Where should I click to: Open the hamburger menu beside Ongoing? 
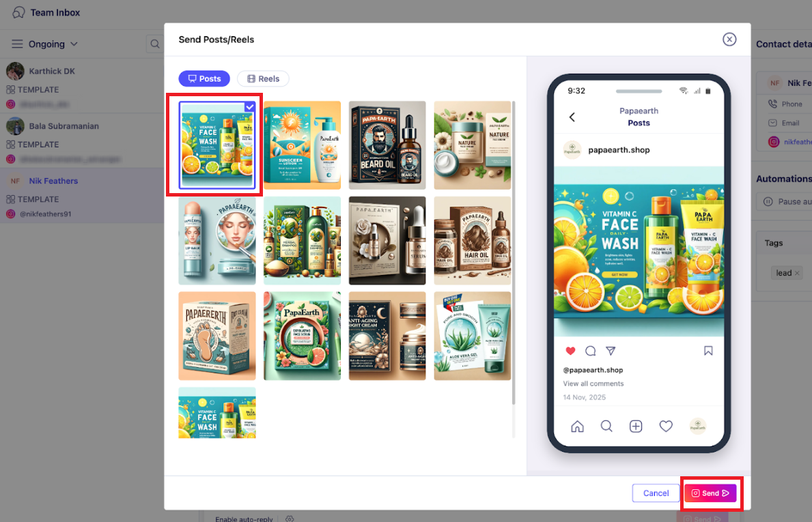tap(17, 44)
